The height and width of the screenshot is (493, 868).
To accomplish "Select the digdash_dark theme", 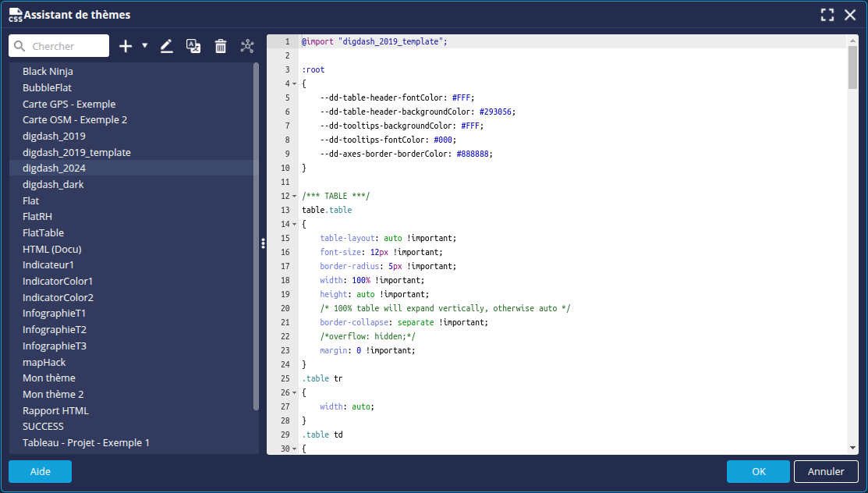I will click(53, 185).
